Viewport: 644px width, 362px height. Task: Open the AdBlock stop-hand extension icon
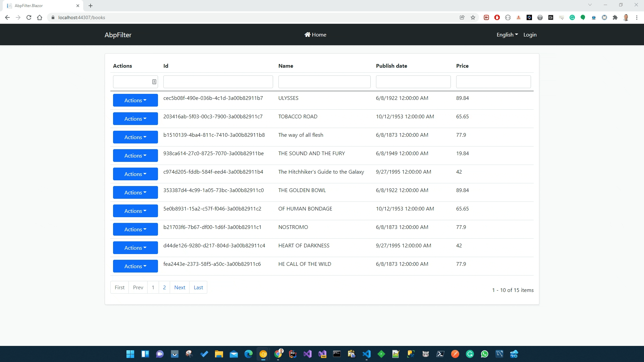[x=497, y=17]
